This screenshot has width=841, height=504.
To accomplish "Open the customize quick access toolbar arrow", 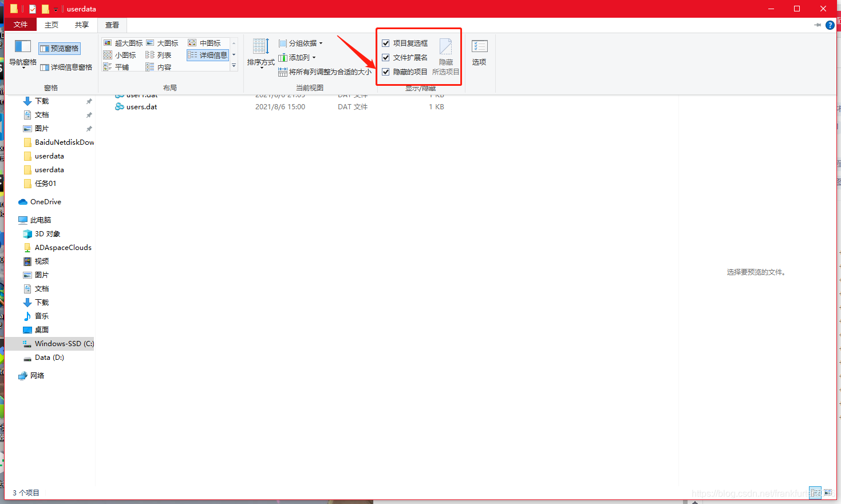I will coord(56,10).
